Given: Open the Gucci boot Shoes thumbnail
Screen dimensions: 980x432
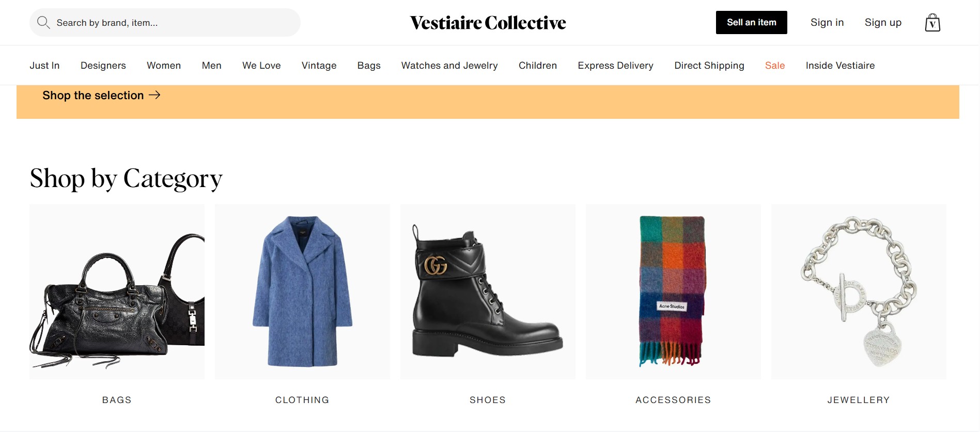Looking at the screenshot, I should (x=488, y=292).
